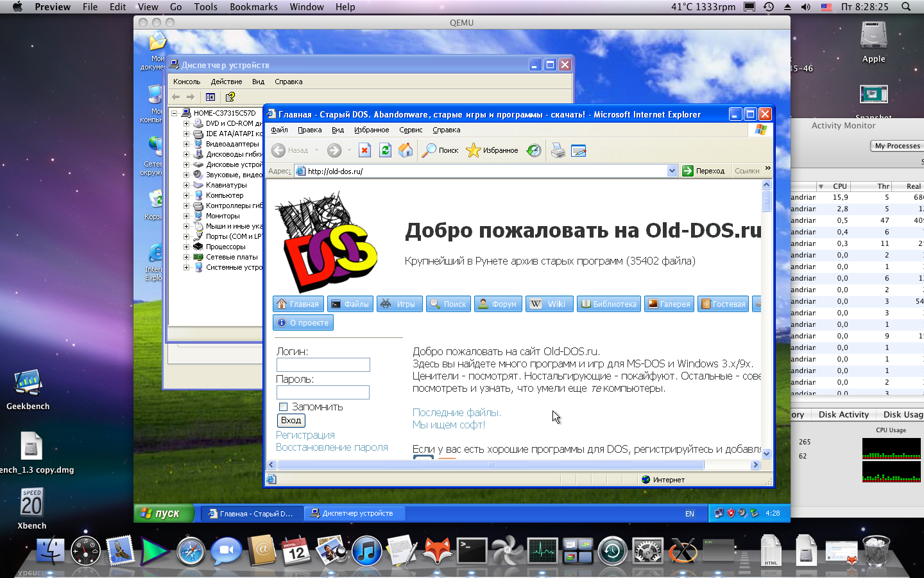Screen dimensions: 924x578
Task: Launch Safari from the Dock
Action: 191,551
